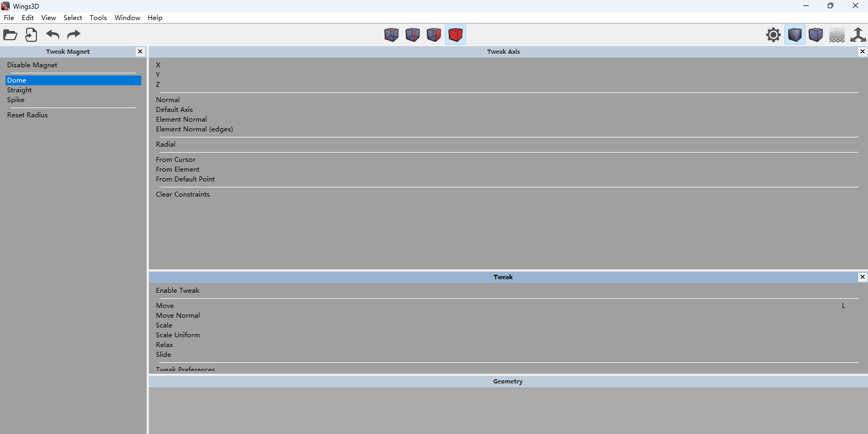Toggle the axes display icon
Screen dimensions: 868x434
[858, 35]
